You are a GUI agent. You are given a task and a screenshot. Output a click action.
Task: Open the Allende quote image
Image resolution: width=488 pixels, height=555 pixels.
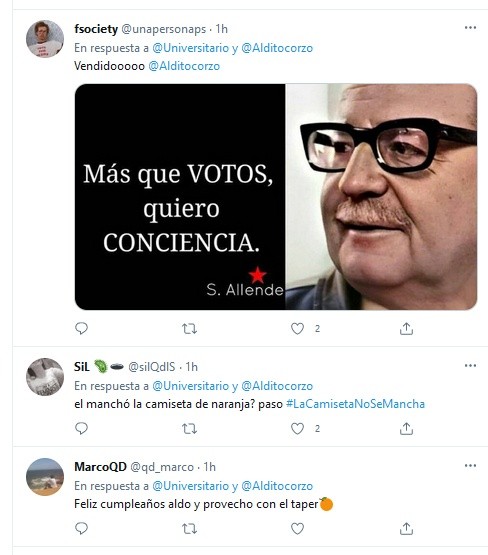coord(276,197)
